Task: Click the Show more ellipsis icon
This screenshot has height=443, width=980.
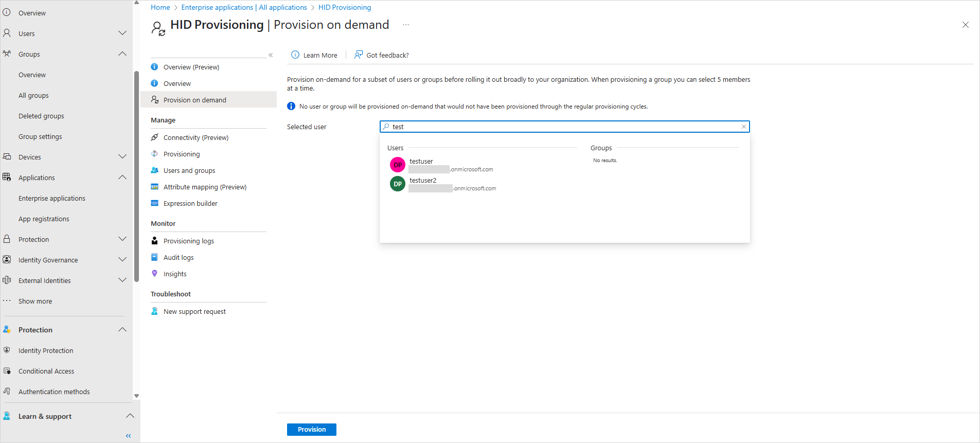Action: pyautogui.click(x=7, y=300)
